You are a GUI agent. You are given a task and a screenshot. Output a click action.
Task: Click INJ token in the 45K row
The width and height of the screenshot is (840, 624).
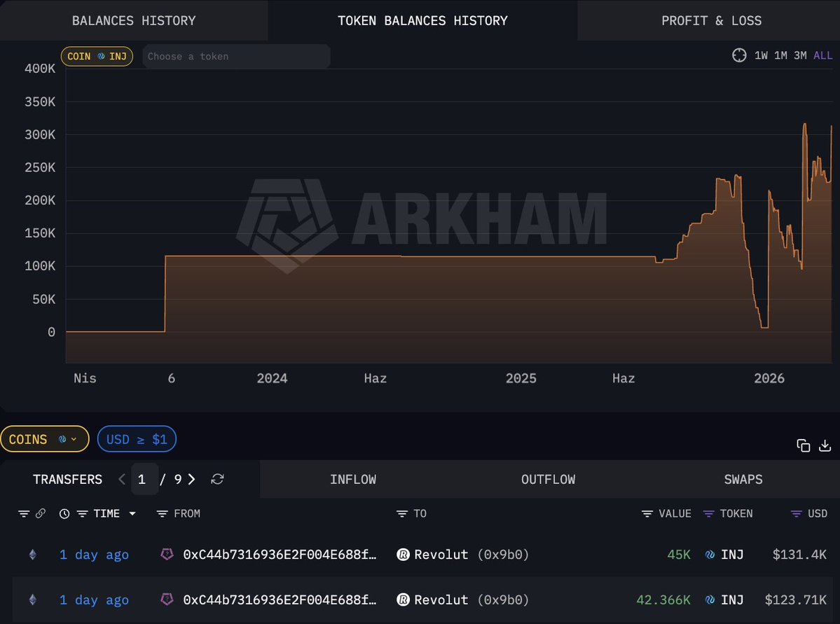[724, 555]
